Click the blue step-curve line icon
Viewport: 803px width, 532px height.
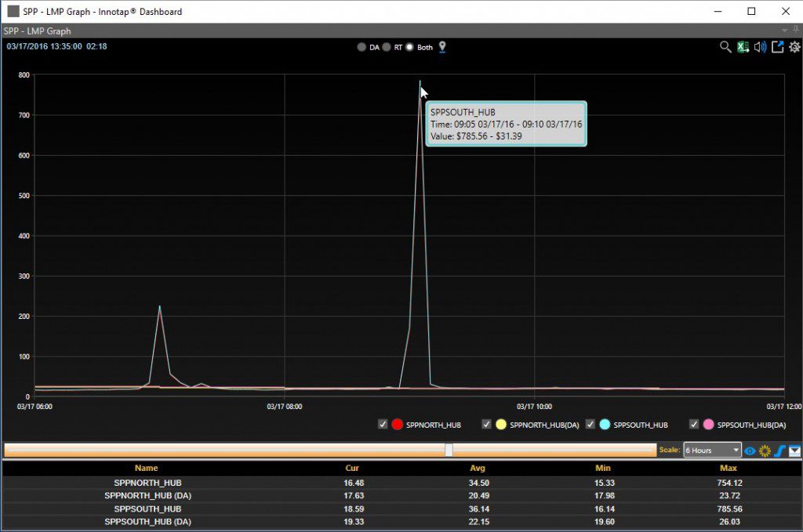click(x=779, y=451)
